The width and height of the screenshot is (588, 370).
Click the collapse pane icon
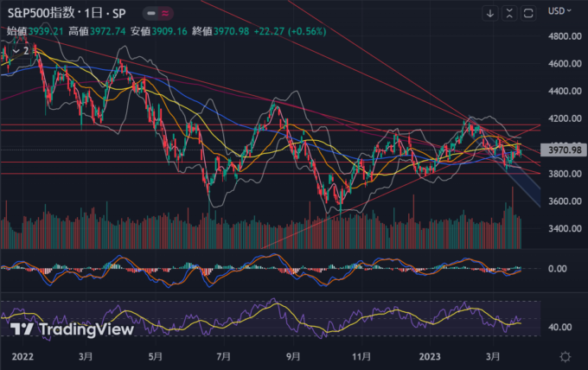point(509,12)
